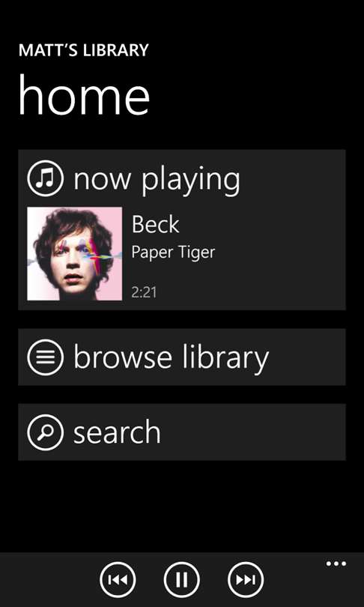Tap the music note icon beside now playing
Viewport: 364px width, 607px height.
(x=45, y=178)
